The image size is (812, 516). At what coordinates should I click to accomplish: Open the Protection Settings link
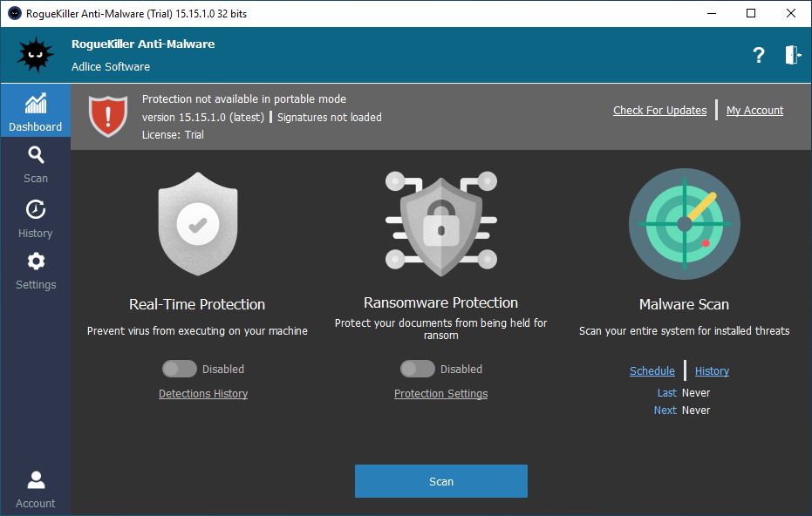coord(440,394)
